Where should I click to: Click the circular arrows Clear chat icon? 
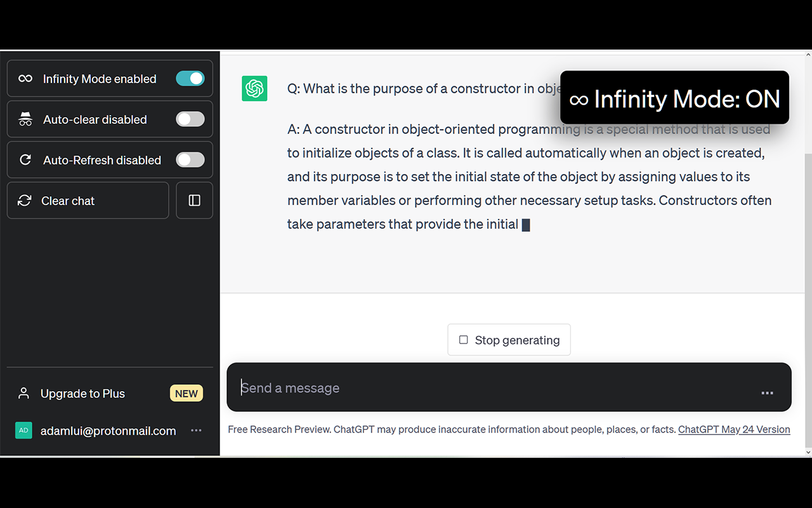coord(25,201)
